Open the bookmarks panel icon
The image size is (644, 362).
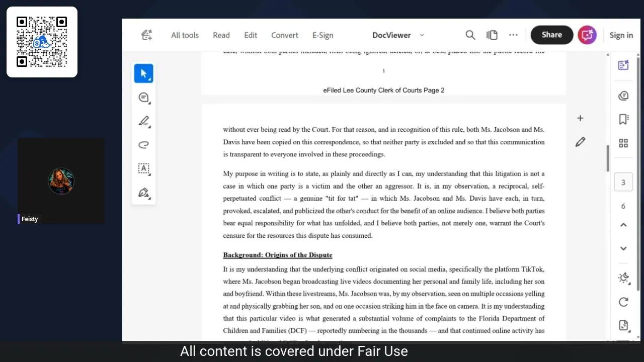[x=623, y=119]
